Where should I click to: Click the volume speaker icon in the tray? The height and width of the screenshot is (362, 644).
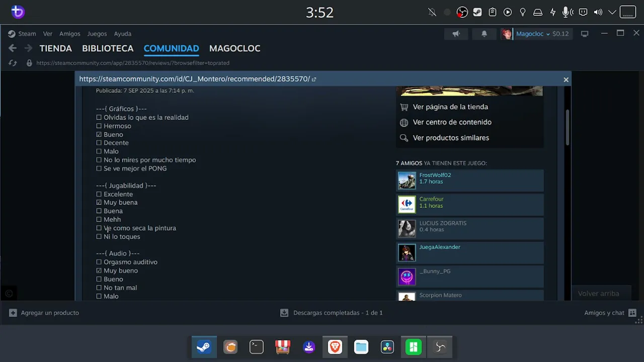(x=598, y=12)
